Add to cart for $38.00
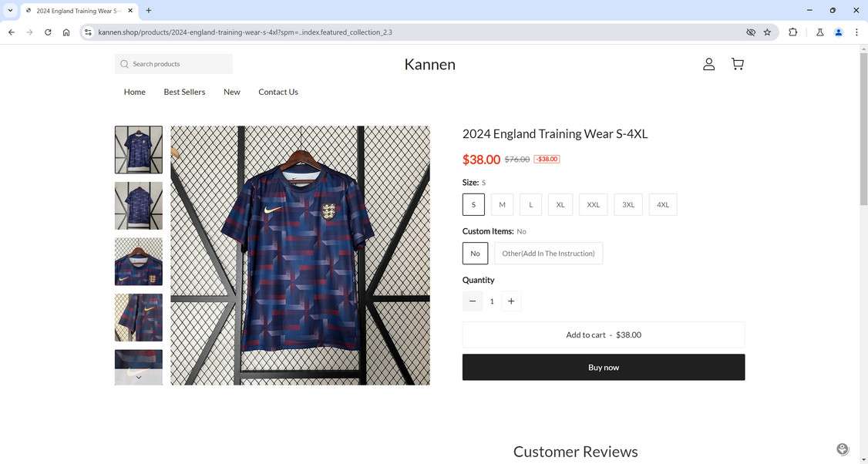Screen dimensions: 868x464 603,335
